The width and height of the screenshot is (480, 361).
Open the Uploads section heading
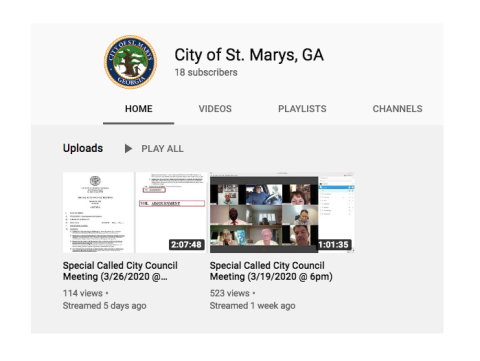pos(83,148)
